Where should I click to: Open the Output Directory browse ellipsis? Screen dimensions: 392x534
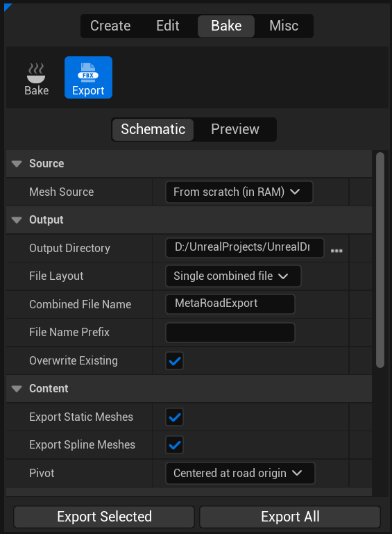click(336, 251)
